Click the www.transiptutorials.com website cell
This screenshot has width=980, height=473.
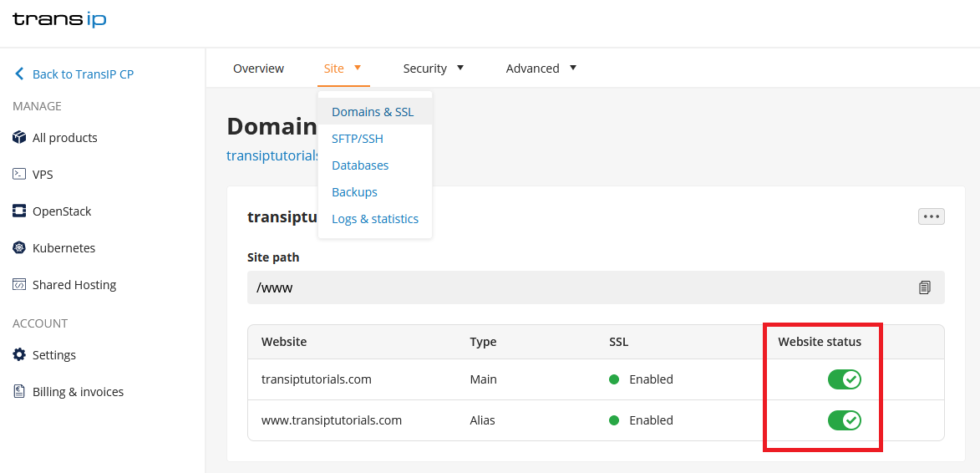click(331, 420)
